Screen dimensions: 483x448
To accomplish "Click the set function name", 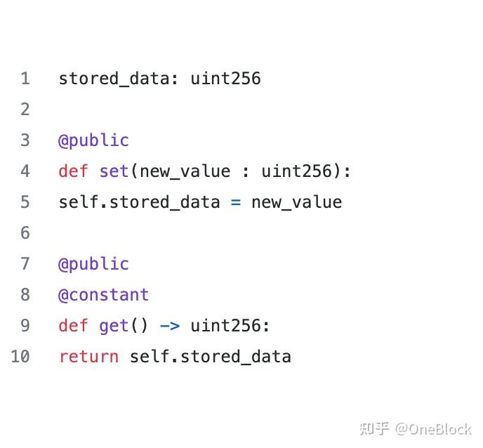I will (x=114, y=171).
